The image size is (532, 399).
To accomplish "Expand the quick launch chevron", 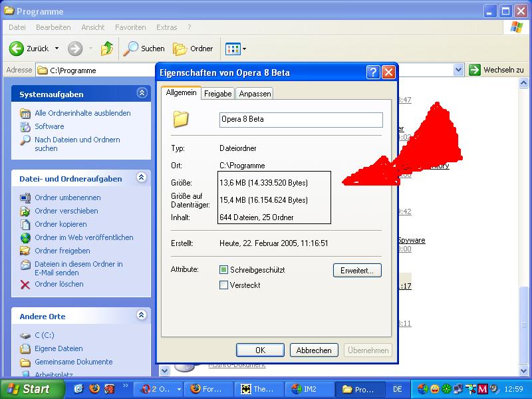I will tap(126, 386).
